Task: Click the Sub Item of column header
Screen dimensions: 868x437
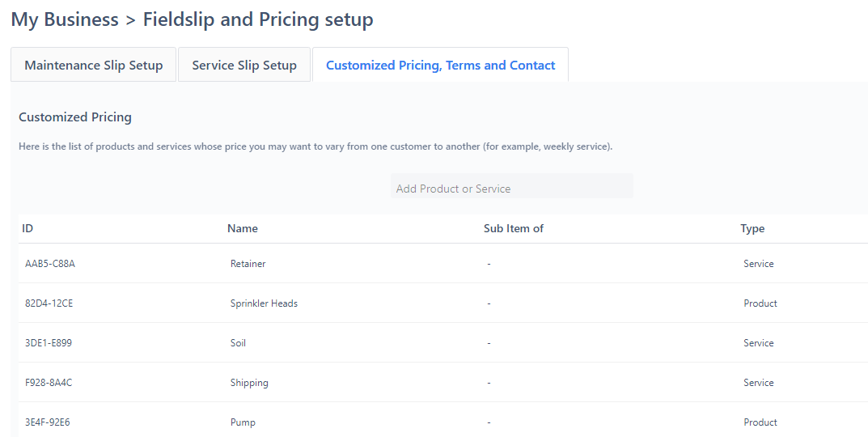Action: click(513, 228)
